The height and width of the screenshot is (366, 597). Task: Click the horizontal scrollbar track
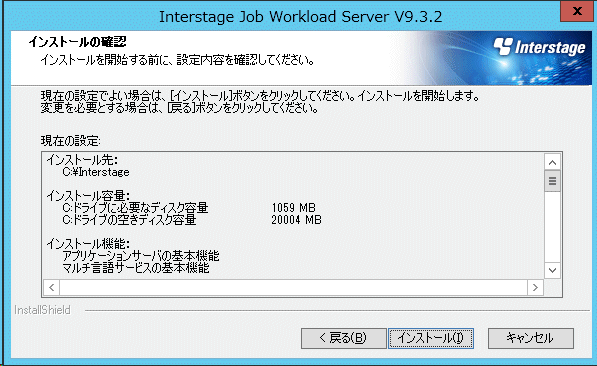[x=293, y=287]
